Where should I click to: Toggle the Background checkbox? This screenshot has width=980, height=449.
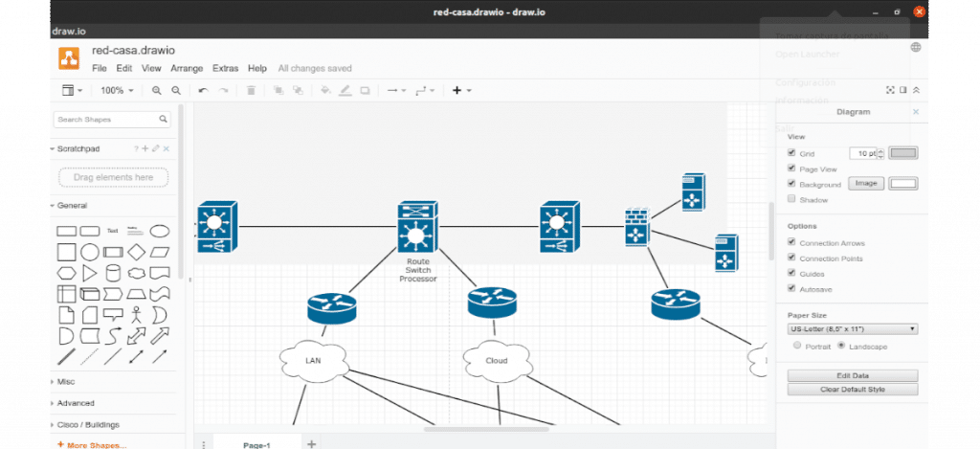pyautogui.click(x=791, y=184)
